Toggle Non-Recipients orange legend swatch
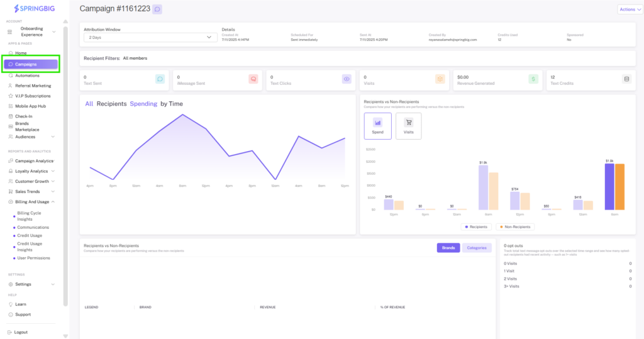The height and width of the screenshot is (339, 644). pos(501,227)
